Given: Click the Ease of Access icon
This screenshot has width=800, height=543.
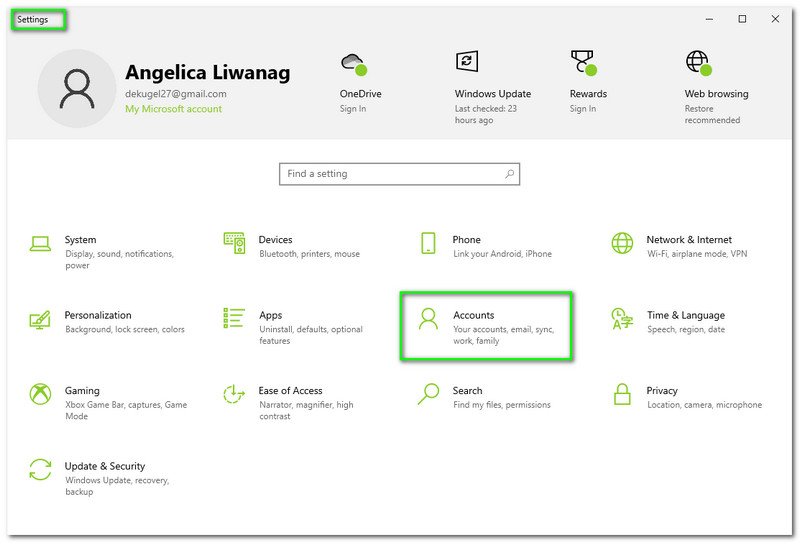Looking at the screenshot, I should coord(234,394).
